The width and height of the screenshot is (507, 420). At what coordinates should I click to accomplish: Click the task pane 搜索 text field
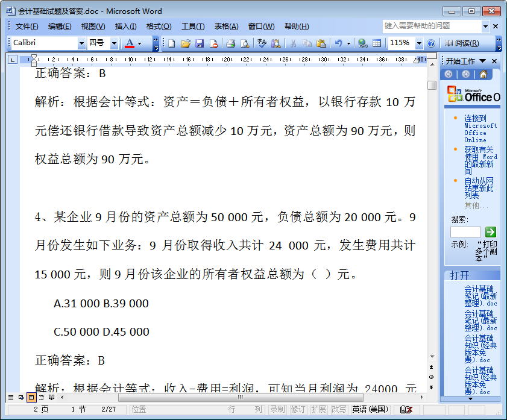[465, 232]
